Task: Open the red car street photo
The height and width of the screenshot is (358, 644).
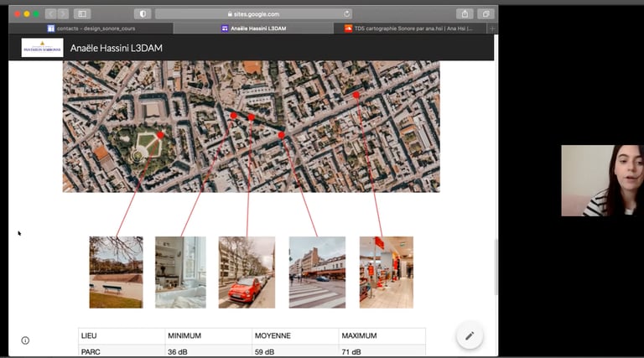Action: [x=247, y=272]
